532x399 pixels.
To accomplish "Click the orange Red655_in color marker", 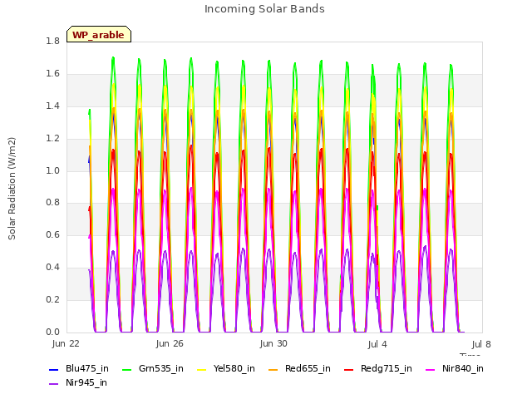I will pyautogui.click(x=273, y=369).
